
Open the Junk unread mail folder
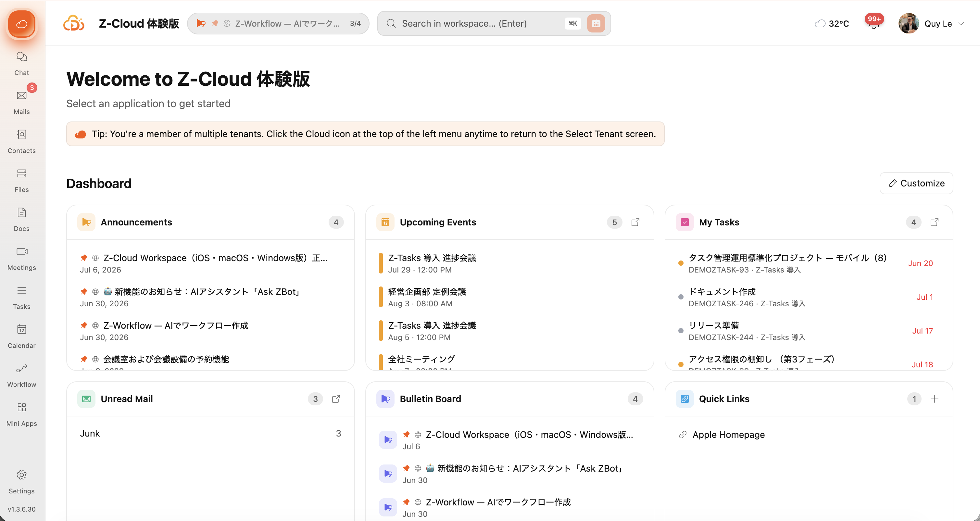210,434
